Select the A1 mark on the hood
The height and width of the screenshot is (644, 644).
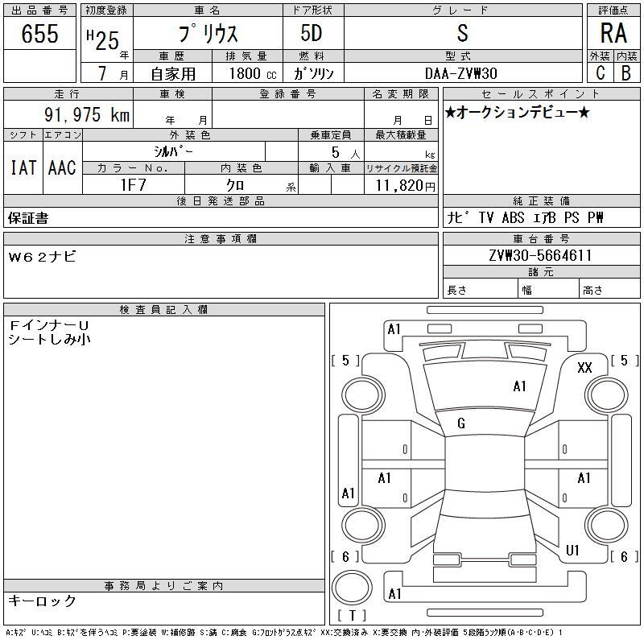pyautogui.click(x=519, y=386)
